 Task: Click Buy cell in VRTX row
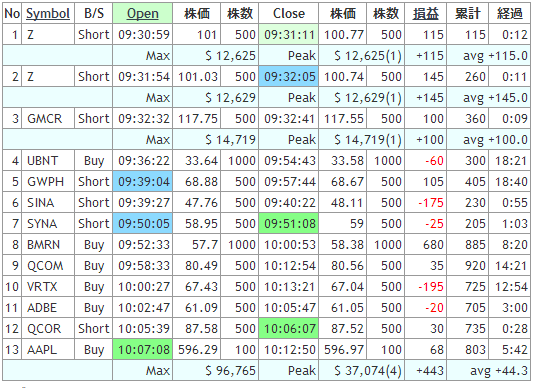[94, 286]
